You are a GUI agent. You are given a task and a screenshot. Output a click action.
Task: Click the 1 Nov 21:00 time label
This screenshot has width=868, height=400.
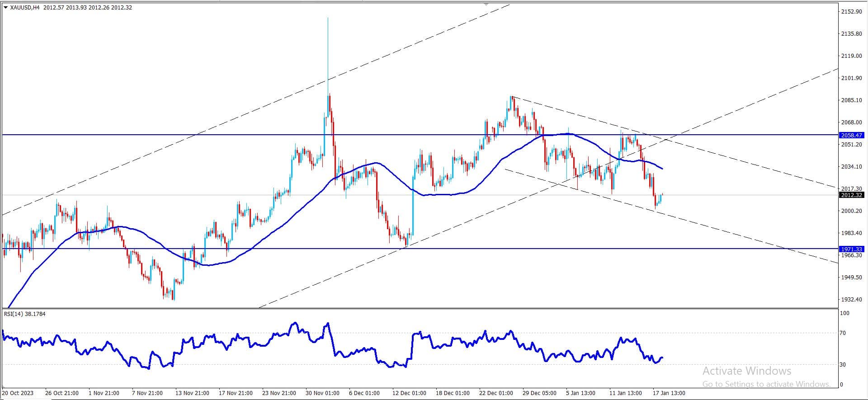coord(104,393)
